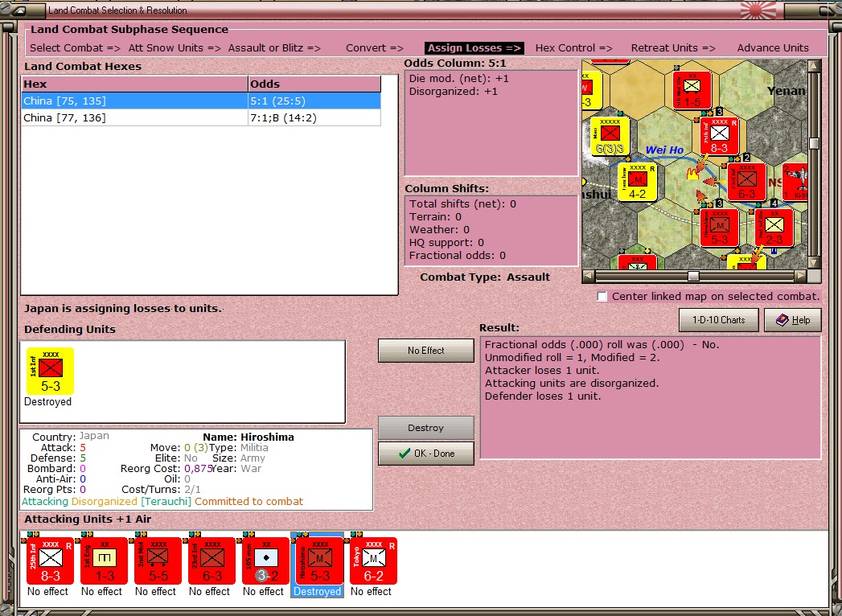Click the Hex column header

(135, 84)
